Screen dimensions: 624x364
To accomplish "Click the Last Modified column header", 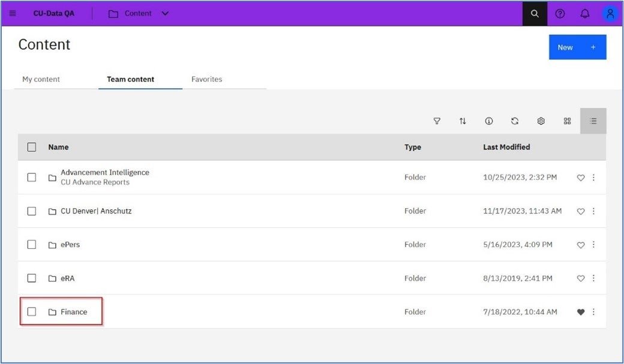I will click(x=506, y=147).
